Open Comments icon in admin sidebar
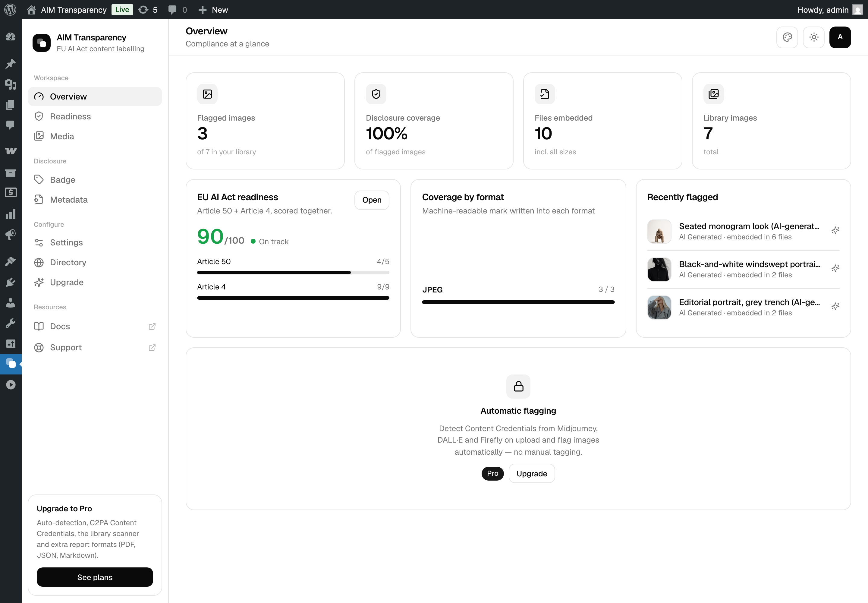 pyautogui.click(x=11, y=125)
